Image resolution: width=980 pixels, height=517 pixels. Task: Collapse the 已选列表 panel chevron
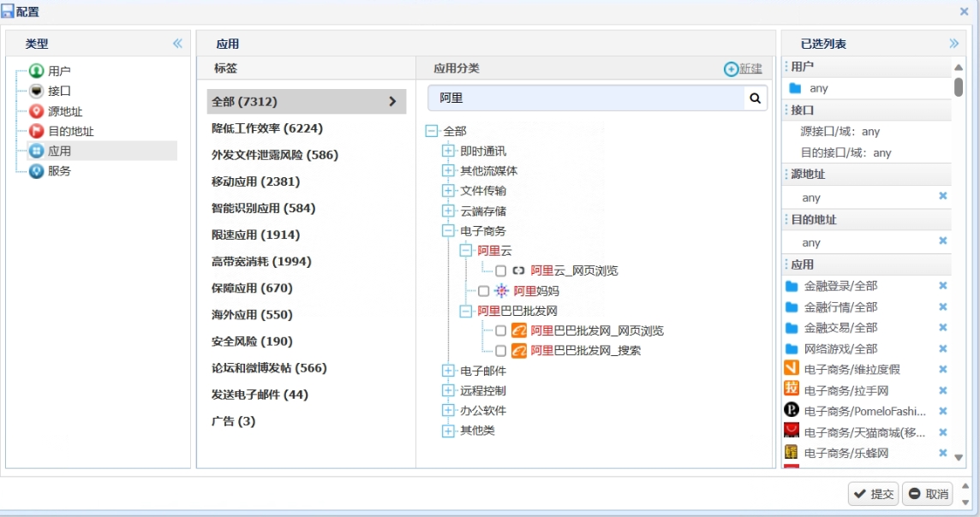(953, 43)
